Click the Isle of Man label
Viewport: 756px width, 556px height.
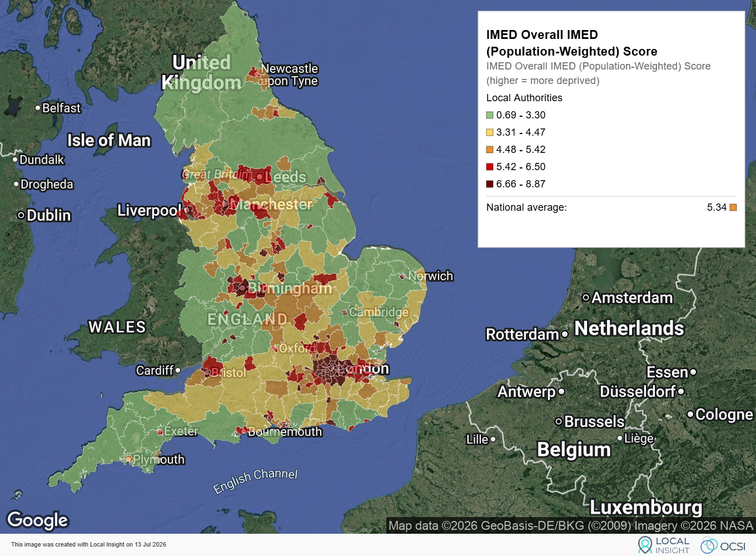click(109, 140)
